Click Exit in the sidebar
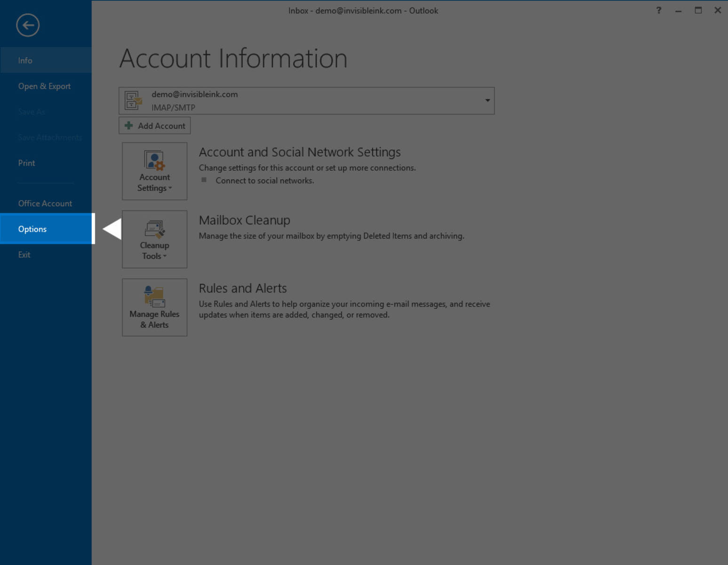 (x=46, y=255)
